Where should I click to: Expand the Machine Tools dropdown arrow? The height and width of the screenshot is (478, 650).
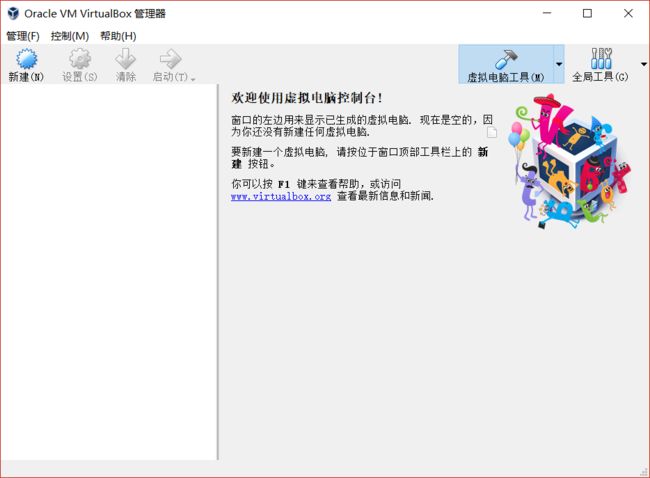(559, 64)
